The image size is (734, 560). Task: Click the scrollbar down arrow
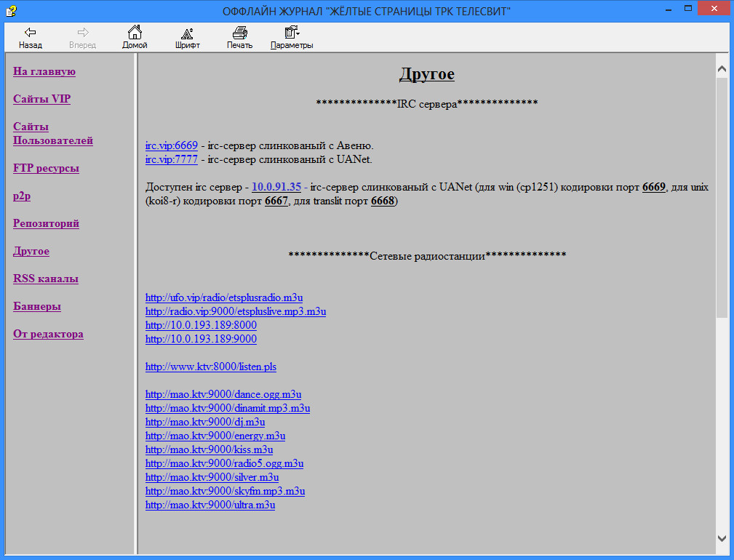click(722, 538)
